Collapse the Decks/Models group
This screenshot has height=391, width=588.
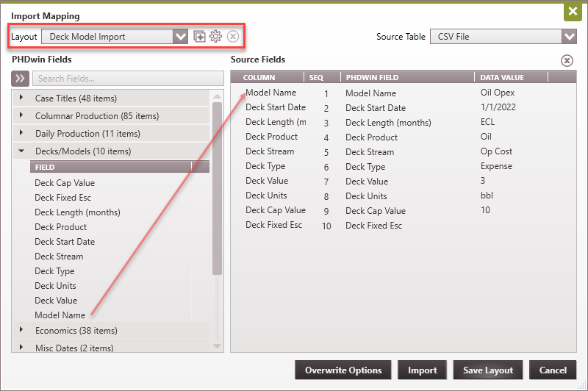21,151
